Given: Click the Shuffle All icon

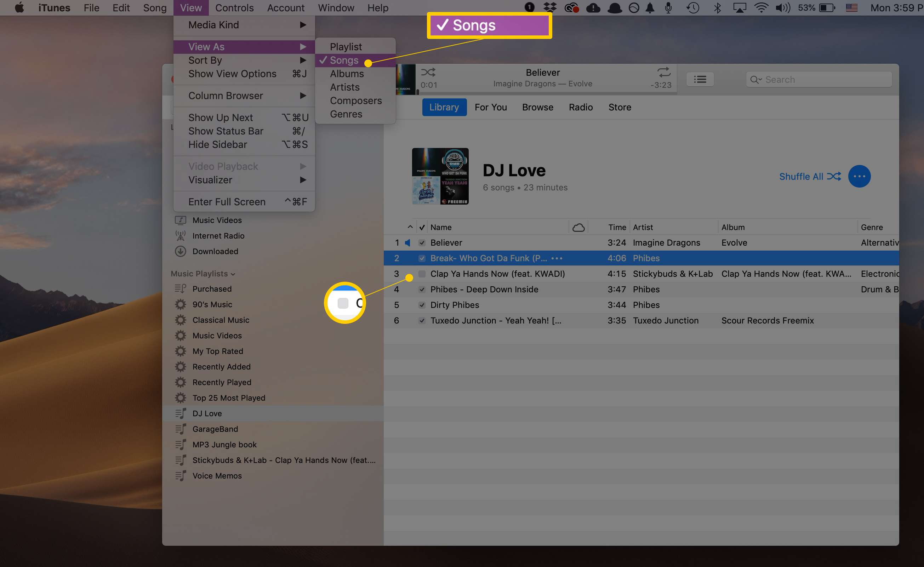Looking at the screenshot, I should click(x=833, y=176).
